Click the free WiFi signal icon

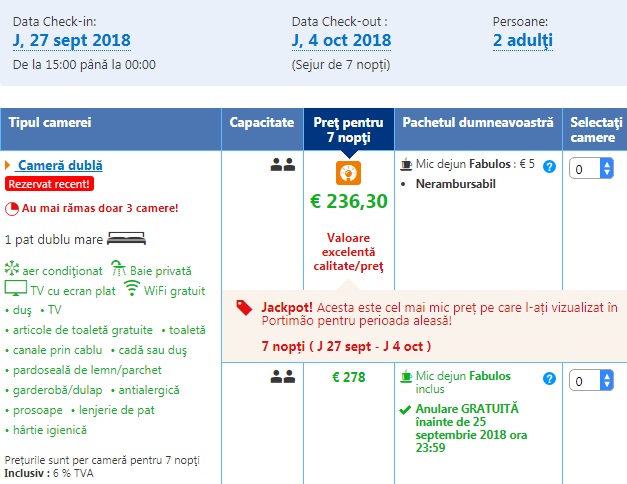coord(132,290)
